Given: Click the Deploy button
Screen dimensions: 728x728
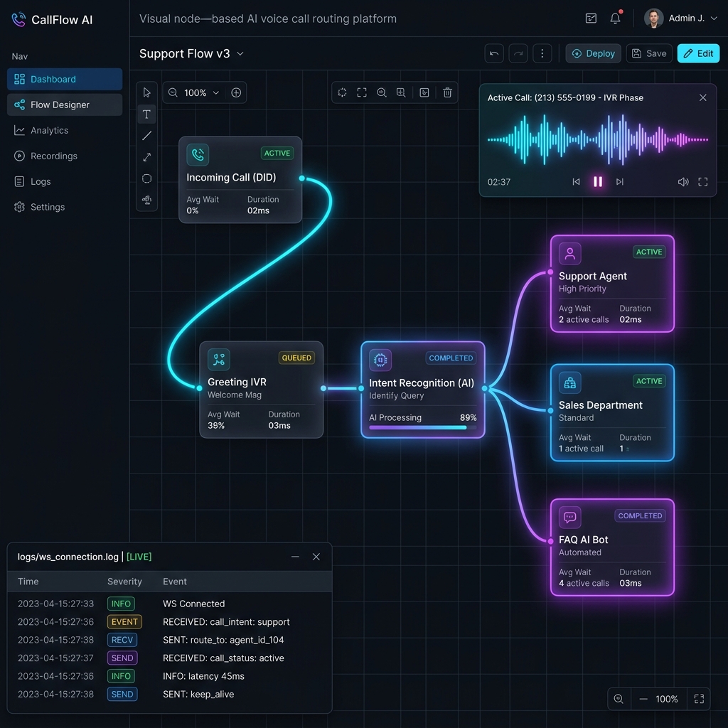Looking at the screenshot, I should coord(593,53).
